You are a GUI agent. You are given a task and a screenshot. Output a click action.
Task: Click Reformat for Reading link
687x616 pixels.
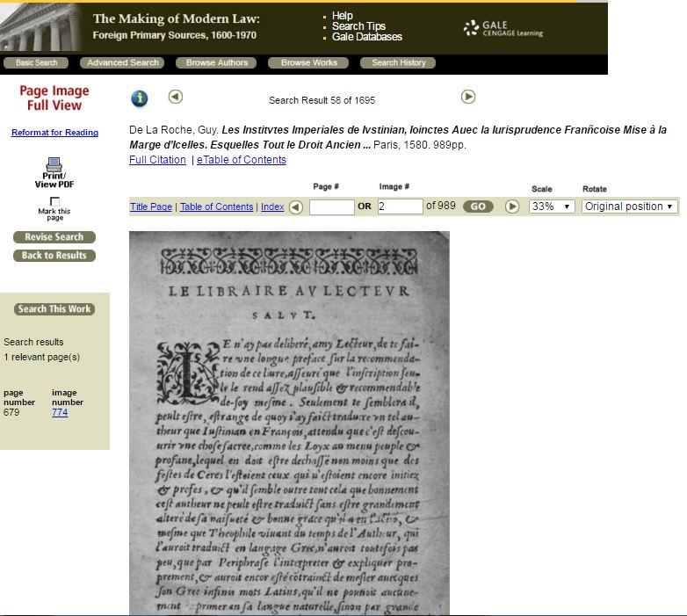(x=54, y=133)
